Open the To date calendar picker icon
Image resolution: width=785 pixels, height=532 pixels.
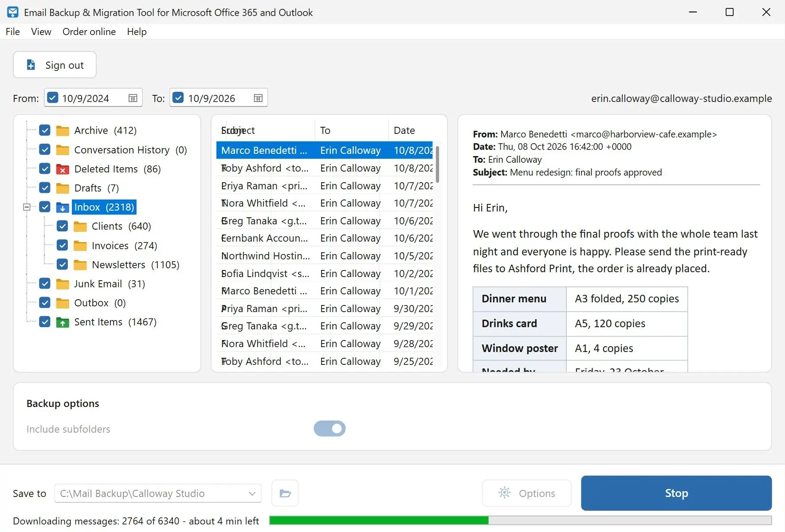(258, 98)
